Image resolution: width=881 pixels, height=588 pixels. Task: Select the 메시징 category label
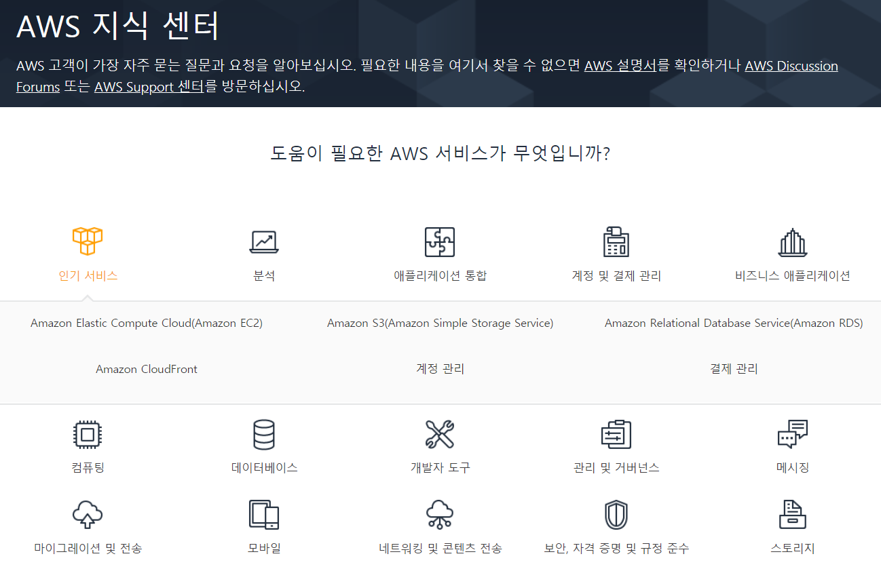tap(793, 468)
